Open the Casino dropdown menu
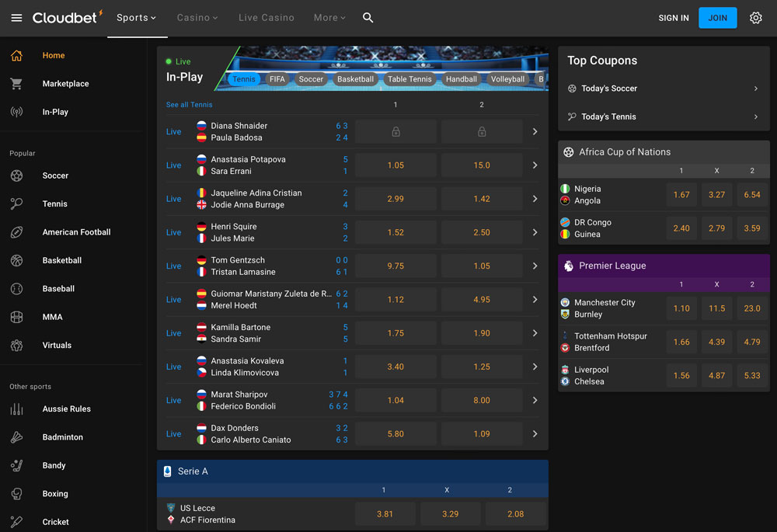This screenshot has height=532, width=777. tap(197, 18)
